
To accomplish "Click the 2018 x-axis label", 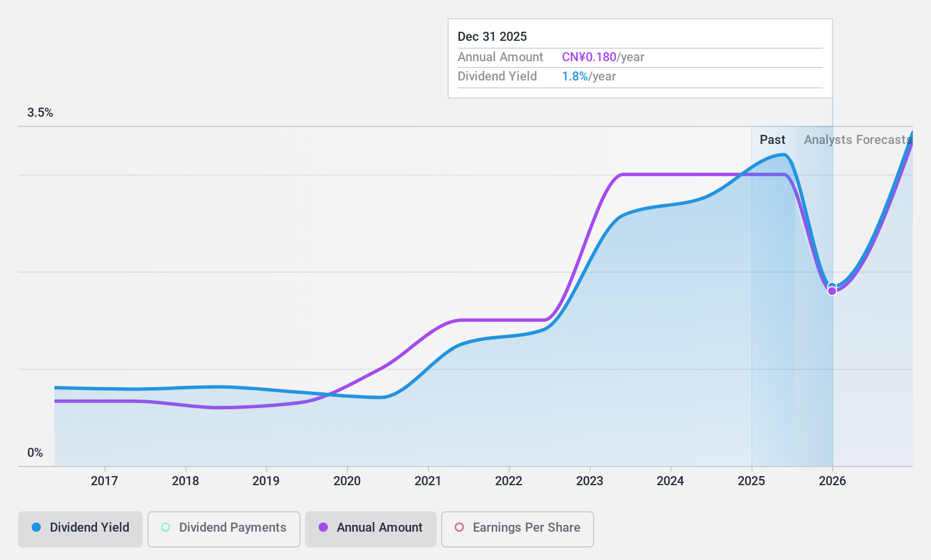I will [185, 481].
